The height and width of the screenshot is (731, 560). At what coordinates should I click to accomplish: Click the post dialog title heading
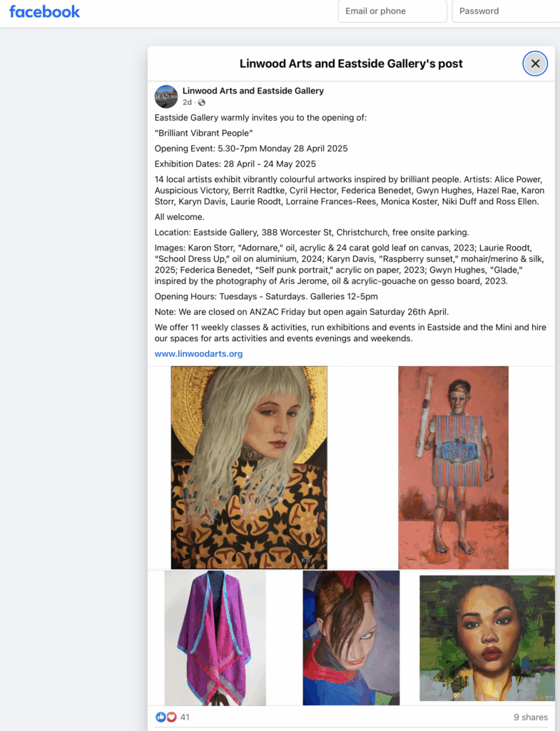click(x=351, y=64)
